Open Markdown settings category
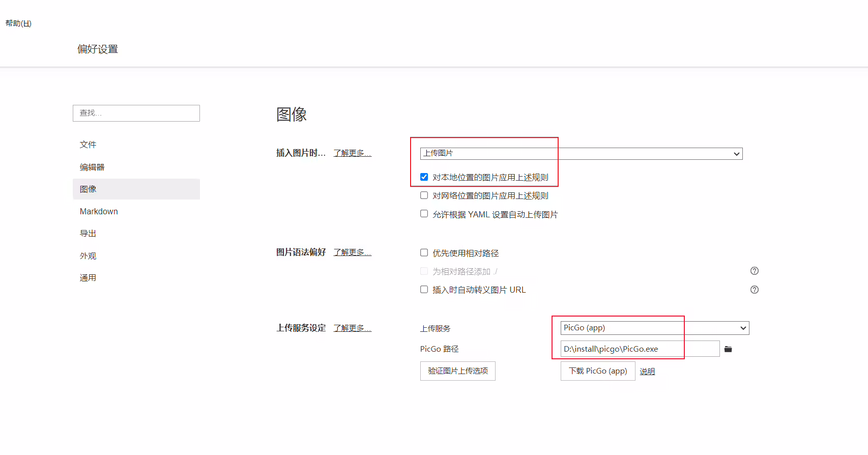Image resolution: width=868 pixels, height=455 pixels. click(136, 211)
